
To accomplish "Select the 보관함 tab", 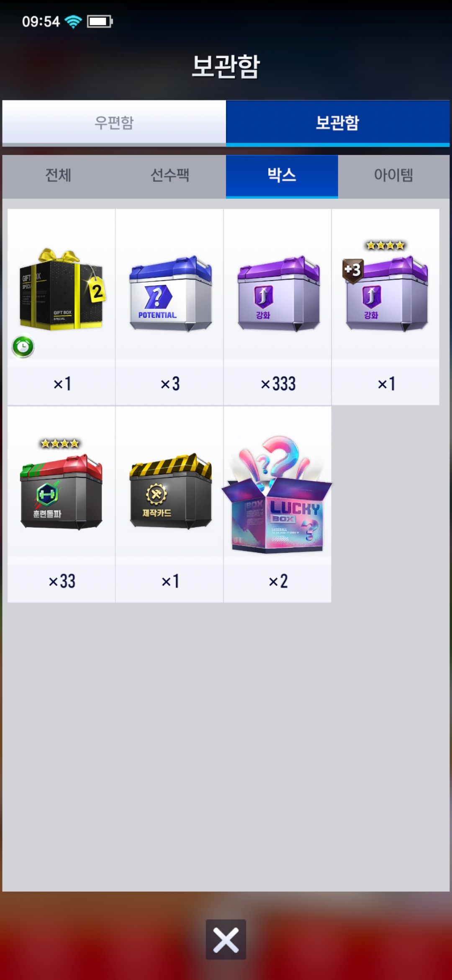I will point(338,122).
